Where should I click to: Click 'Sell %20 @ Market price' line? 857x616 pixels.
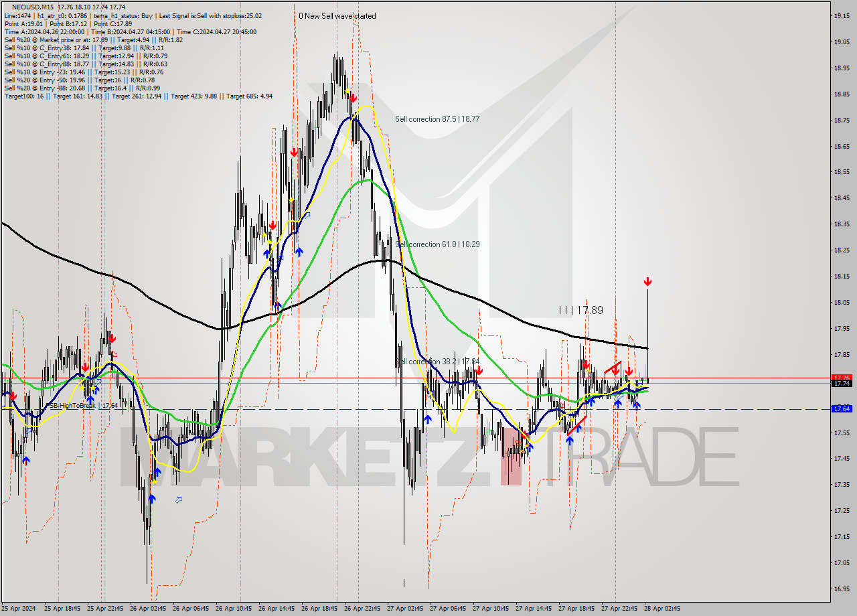click(93, 40)
